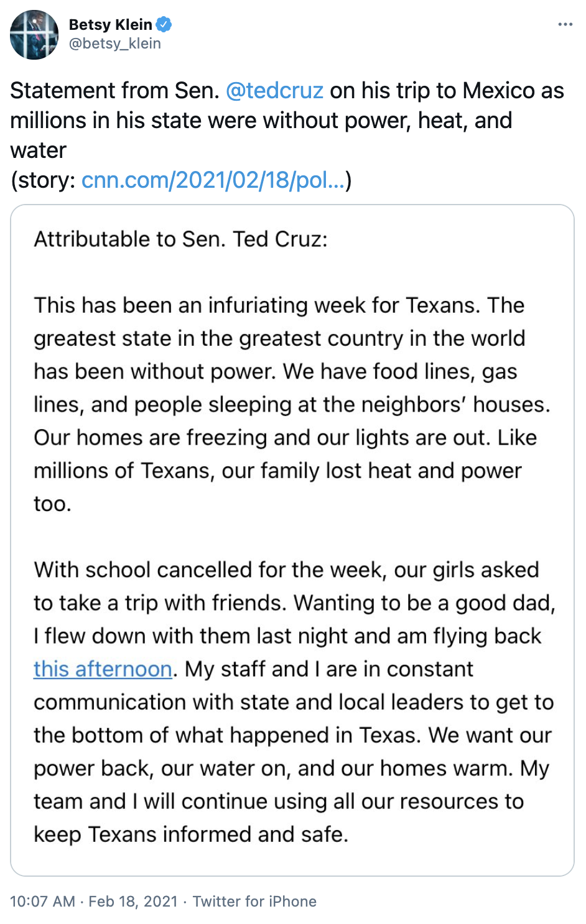Click the Betsy Klein display name
586x924 pixels.
coord(110,24)
